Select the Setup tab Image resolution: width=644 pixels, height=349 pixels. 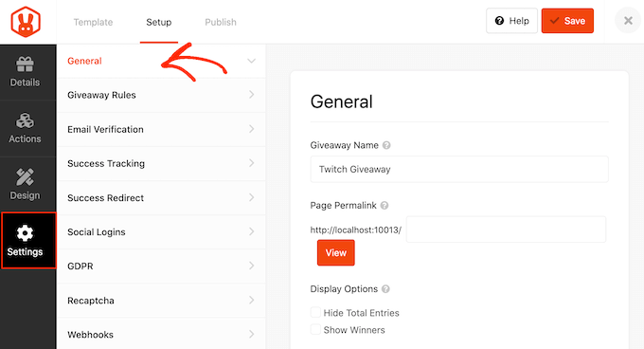[159, 22]
